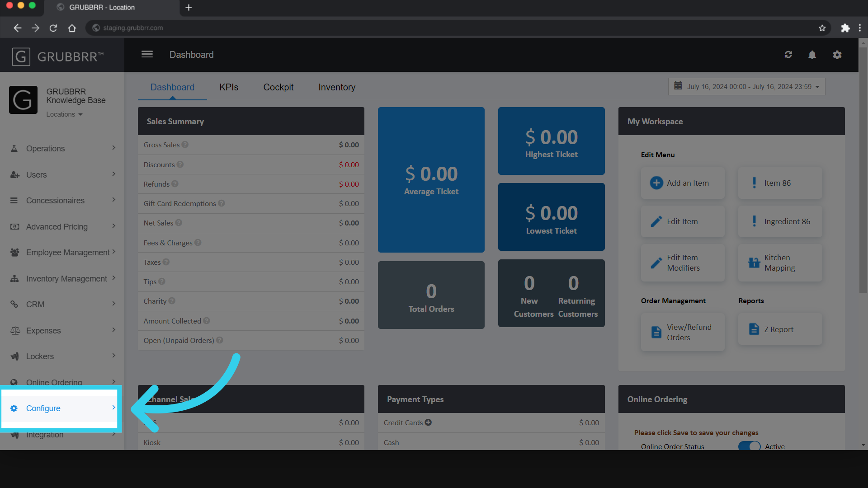
Task: Click Total Orders tile
Action: coord(431,295)
